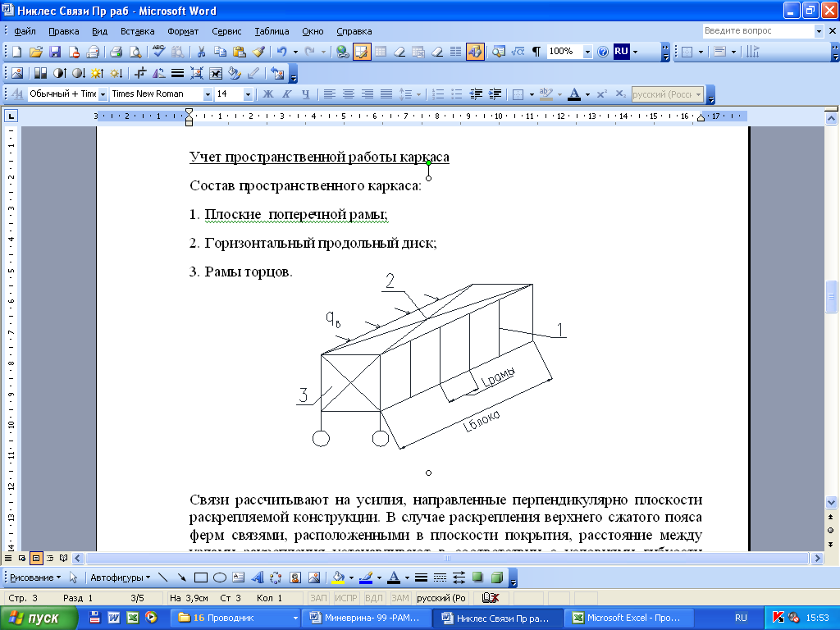
Task: Switch to Microsoft Excel taskbar window
Action: pos(629,619)
